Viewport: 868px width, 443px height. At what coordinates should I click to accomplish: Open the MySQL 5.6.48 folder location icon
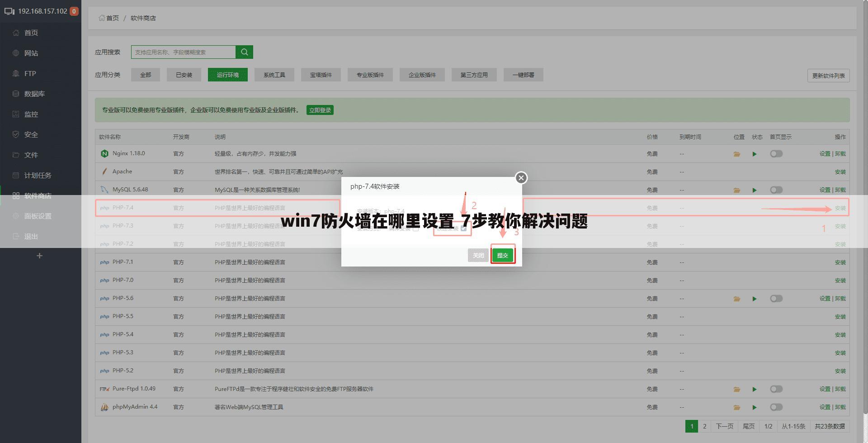pos(737,190)
